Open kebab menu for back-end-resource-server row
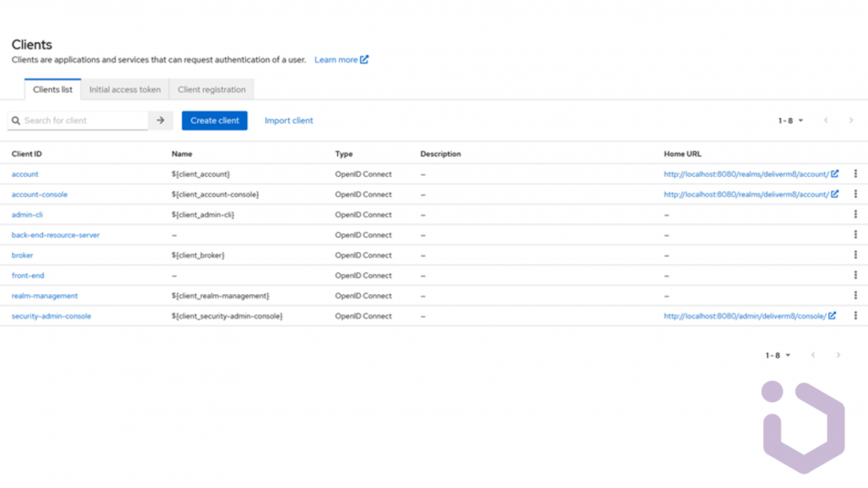The width and height of the screenshot is (868, 488). coord(855,235)
